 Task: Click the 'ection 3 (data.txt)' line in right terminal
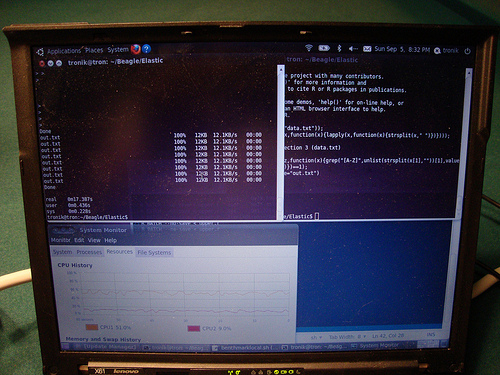[x=312, y=147]
